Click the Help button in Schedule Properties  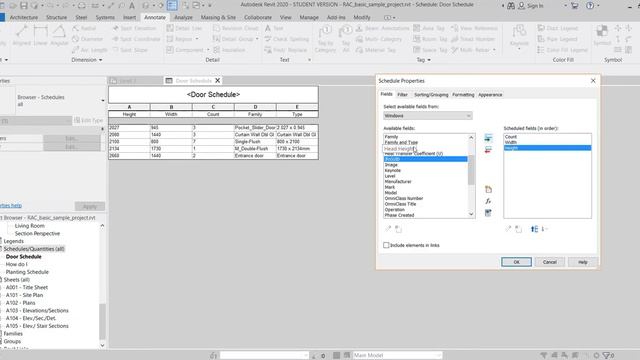point(583,262)
